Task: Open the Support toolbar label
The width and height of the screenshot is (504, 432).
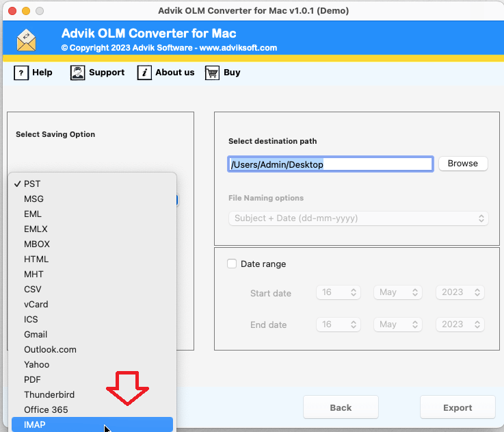Action: coord(107,73)
